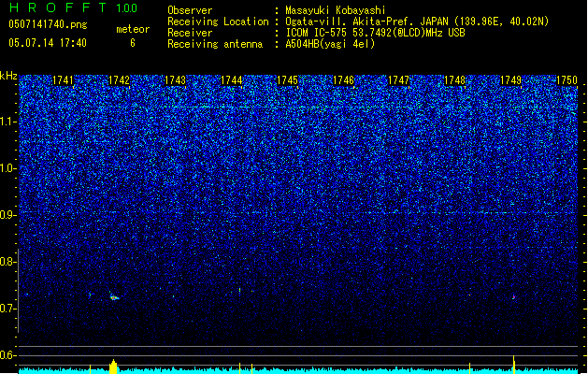Click the Observer label
This screenshot has width=588, height=374.
(190, 10)
